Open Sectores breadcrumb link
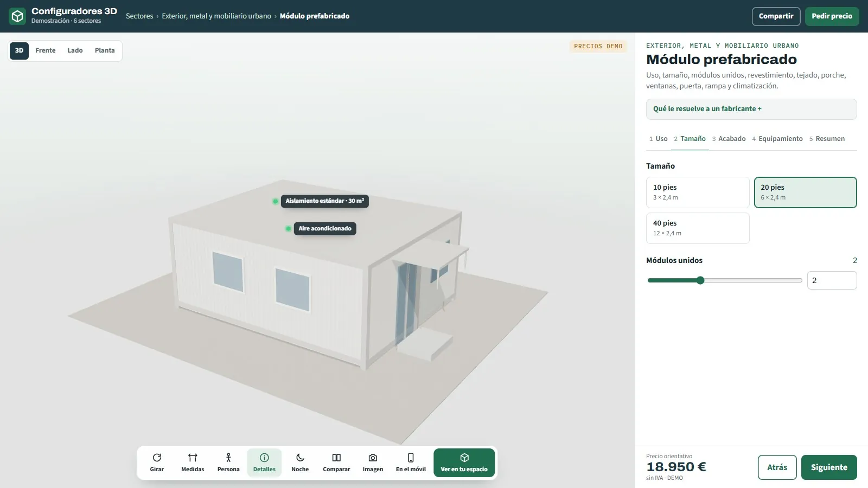The height and width of the screenshot is (488, 868). click(x=139, y=16)
